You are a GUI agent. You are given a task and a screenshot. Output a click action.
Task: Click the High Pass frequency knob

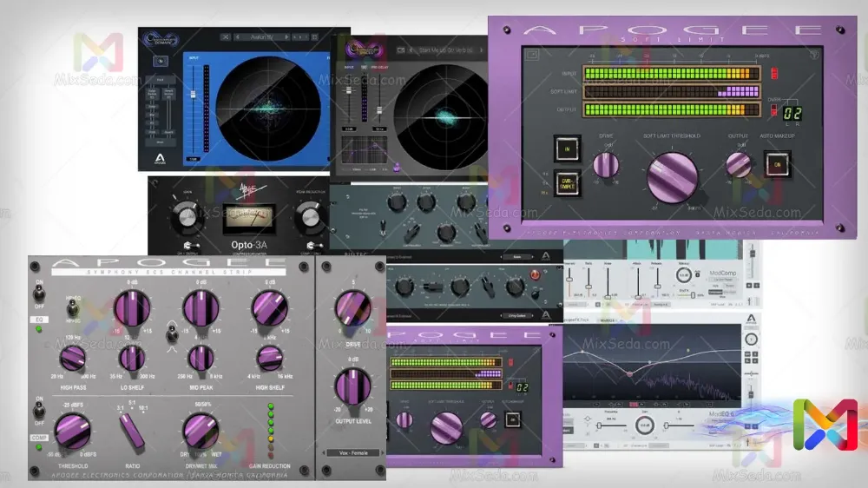coord(72,358)
